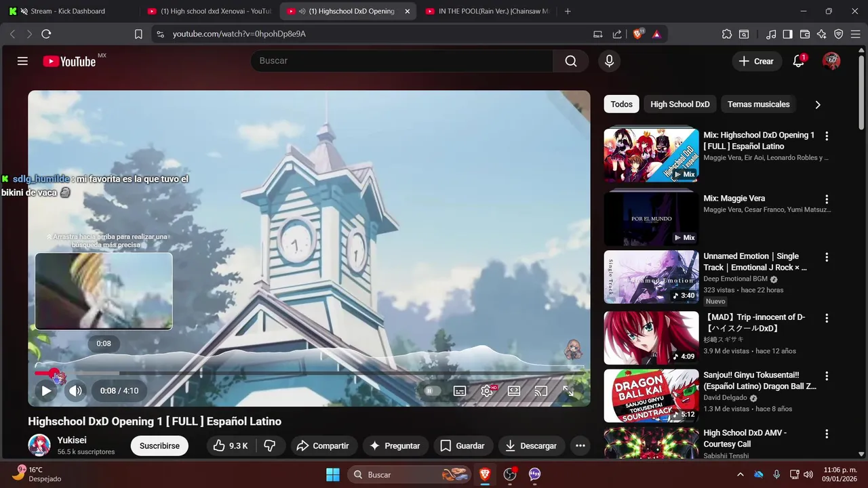This screenshot has width=868, height=488.
Task: Open the Yukisei channel avatar
Action: pyautogui.click(x=39, y=445)
